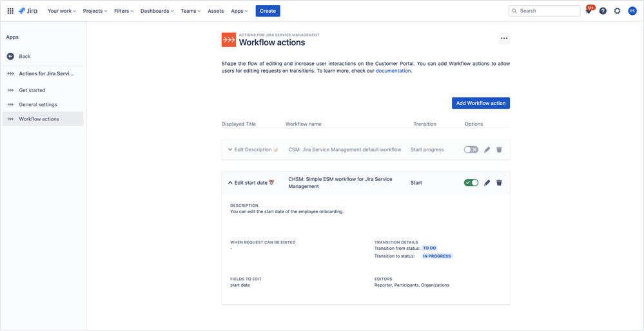Click the Create button

(x=268, y=11)
